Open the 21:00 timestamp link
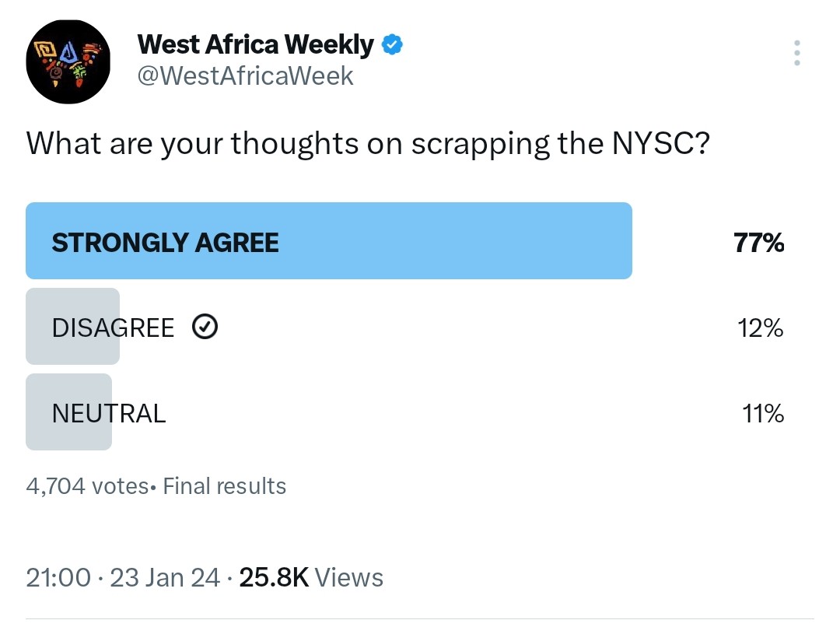This screenshot has height=627, width=840. click(58, 578)
